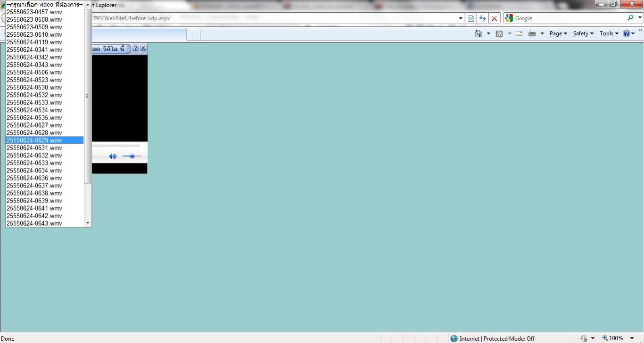Click the black video display area
Image resolution: width=644 pixels, height=343 pixels.
[119, 98]
